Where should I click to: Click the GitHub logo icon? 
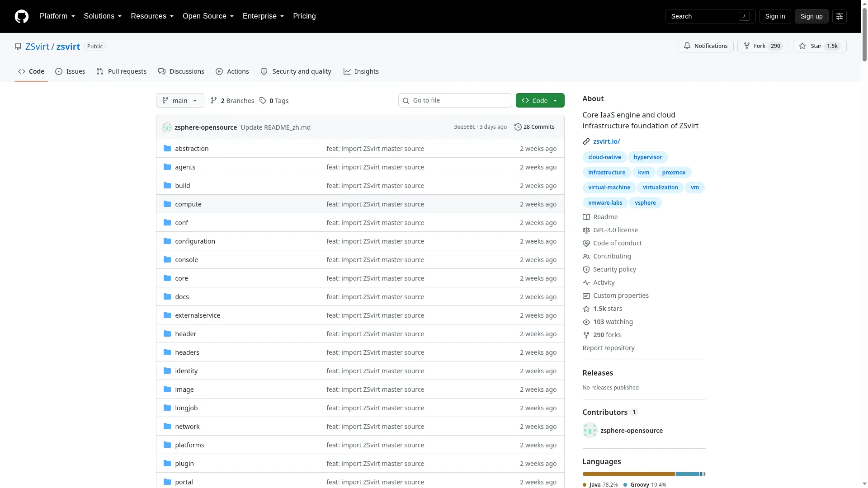click(22, 16)
